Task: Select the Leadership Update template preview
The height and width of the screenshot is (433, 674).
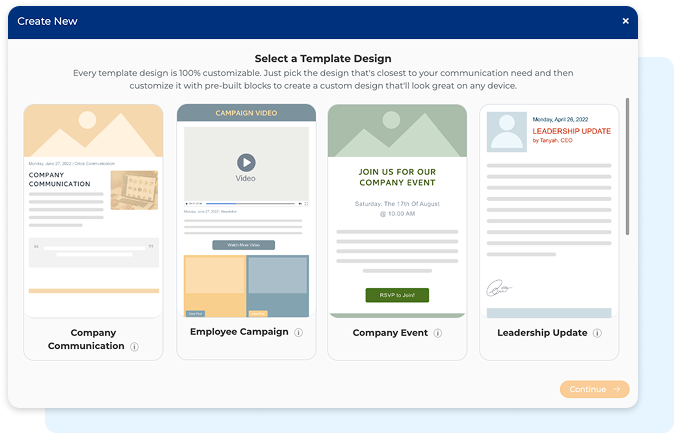Action: (x=549, y=211)
